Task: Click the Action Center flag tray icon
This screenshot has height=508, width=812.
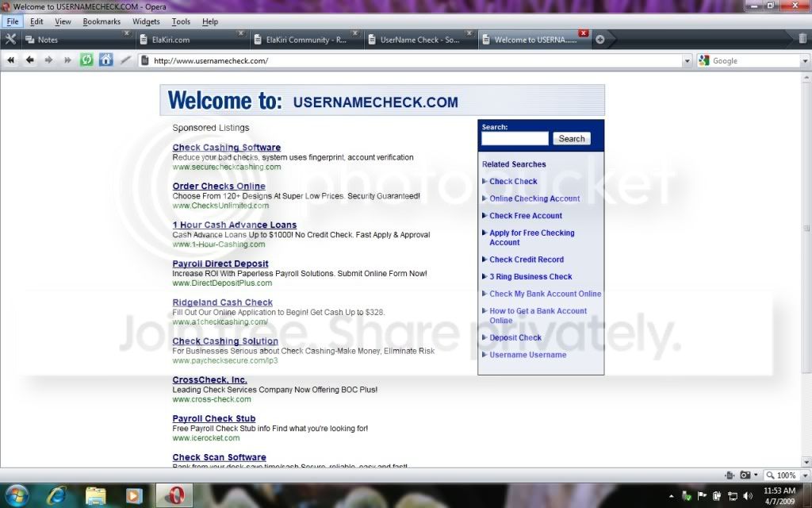Action: [x=702, y=497]
